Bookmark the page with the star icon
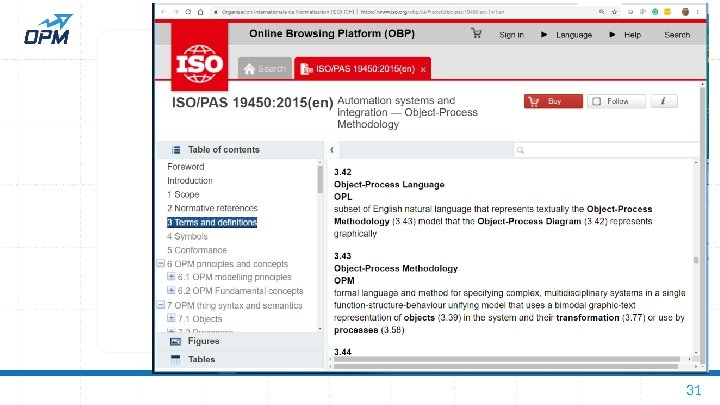This screenshot has height=405, width=720. tap(614, 12)
